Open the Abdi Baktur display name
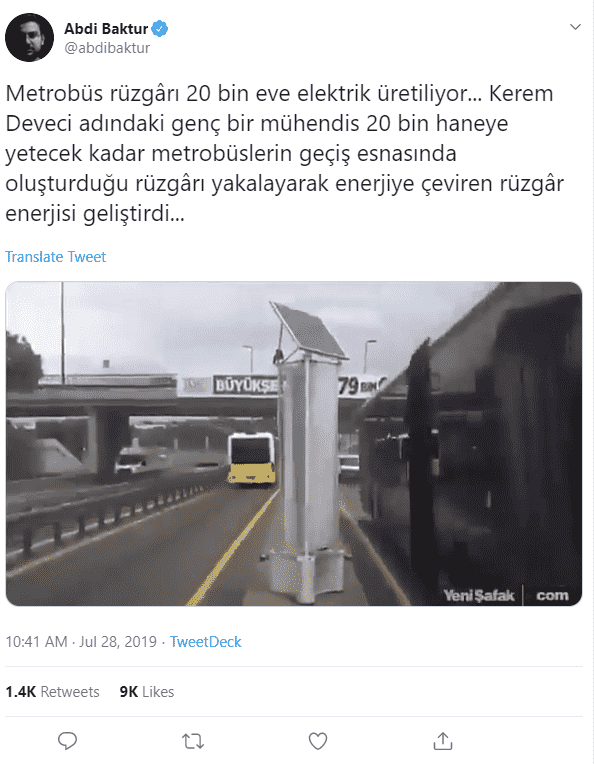Screen dimensions: 594x764 [x=106, y=29]
